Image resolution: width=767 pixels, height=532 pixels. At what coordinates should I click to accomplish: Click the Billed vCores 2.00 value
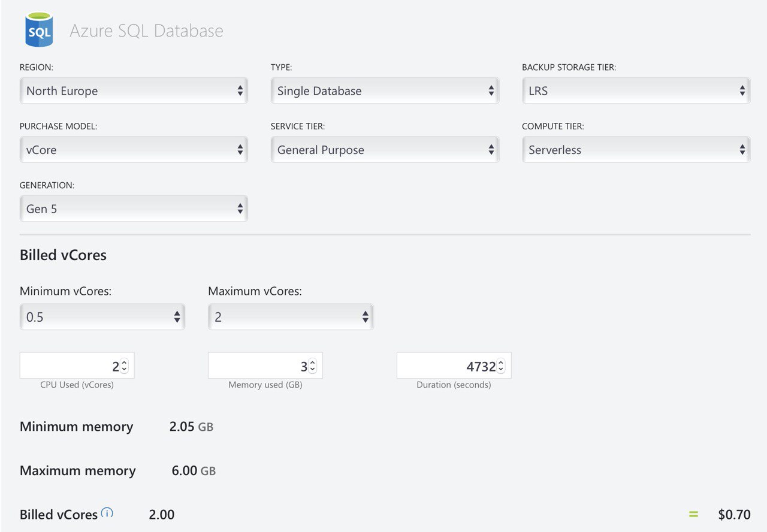coord(162,515)
